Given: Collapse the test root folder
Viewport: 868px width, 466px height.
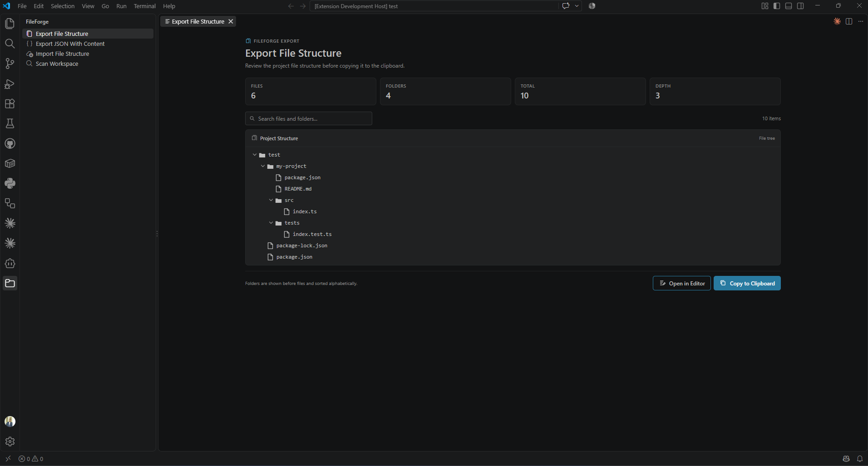Looking at the screenshot, I should 255,155.
